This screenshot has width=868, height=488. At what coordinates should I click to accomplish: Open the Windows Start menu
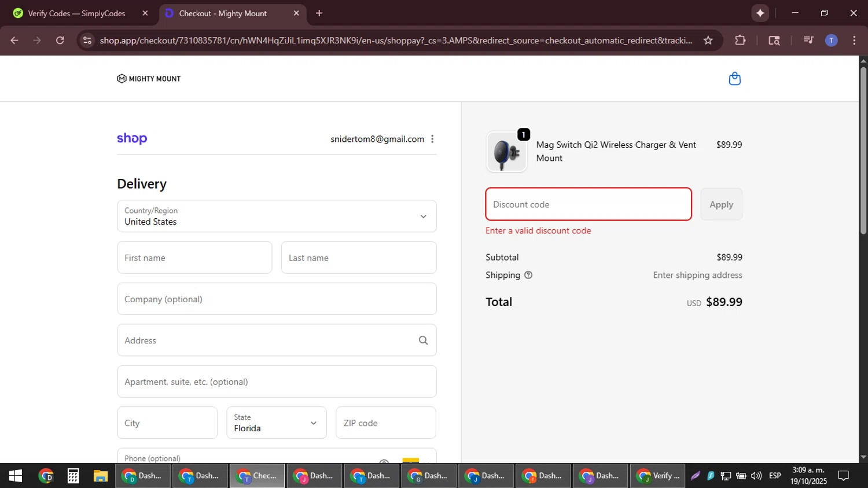pos(16,476)
